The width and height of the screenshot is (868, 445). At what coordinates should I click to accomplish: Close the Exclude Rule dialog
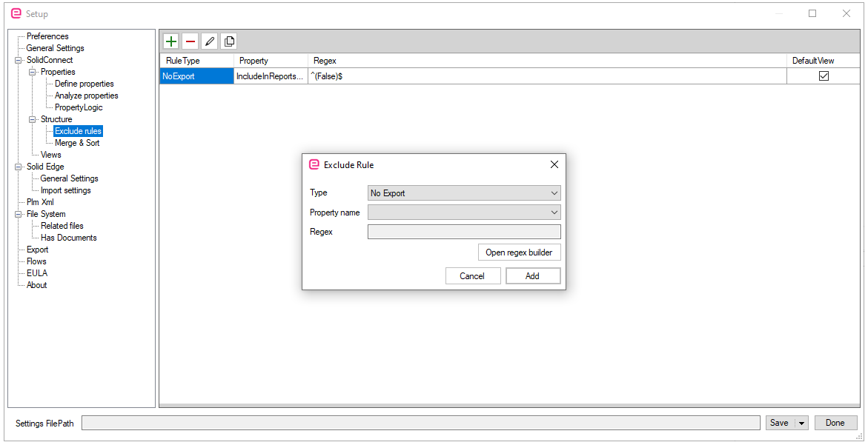[x=554, y=164]
